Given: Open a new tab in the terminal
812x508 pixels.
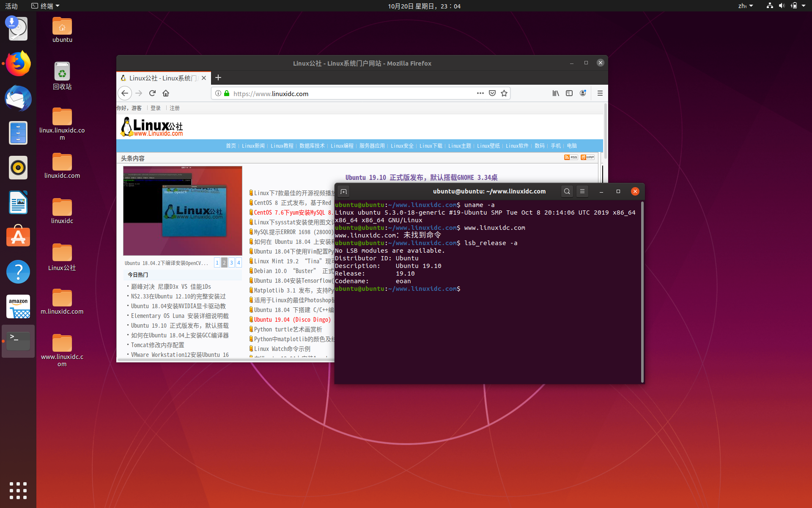Looking at the screenshot, I should [x=344, y=191].
